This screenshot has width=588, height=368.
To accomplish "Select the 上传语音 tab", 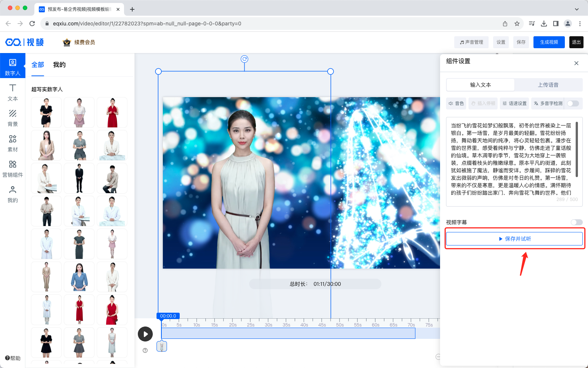I will coord(548,85).
